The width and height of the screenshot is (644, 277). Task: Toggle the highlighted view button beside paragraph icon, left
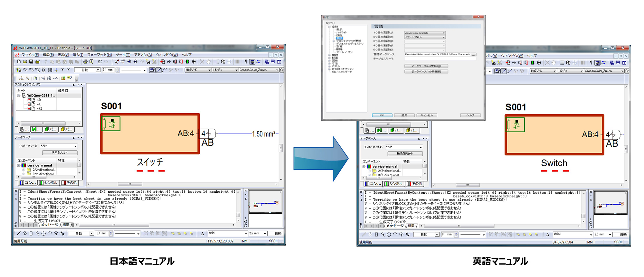click(252, 62)
